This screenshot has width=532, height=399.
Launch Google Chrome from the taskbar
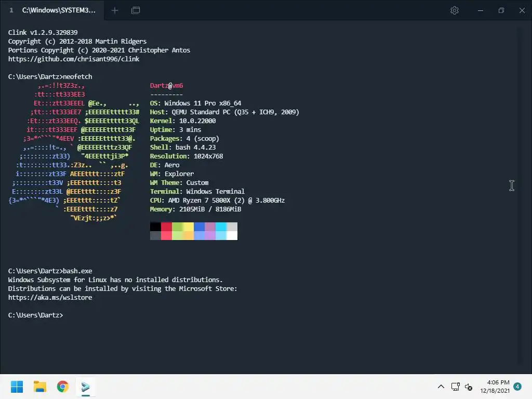coord(62,387)
